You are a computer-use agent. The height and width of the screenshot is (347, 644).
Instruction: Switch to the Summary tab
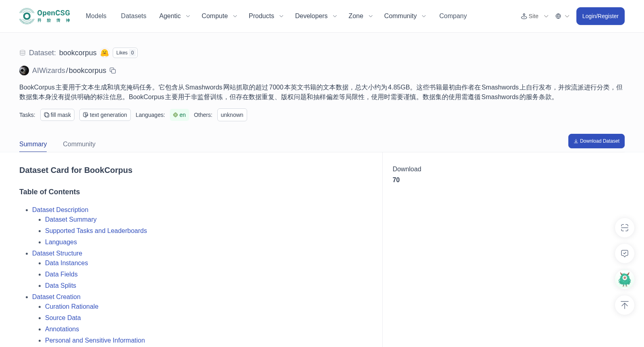point(33,144)
